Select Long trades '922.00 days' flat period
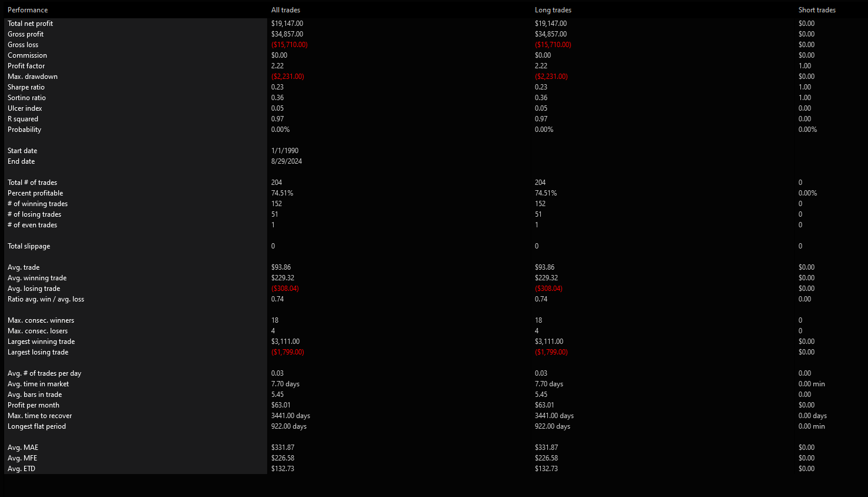The width and height of the screenshot is (868, 497). (x=553, y=426)
